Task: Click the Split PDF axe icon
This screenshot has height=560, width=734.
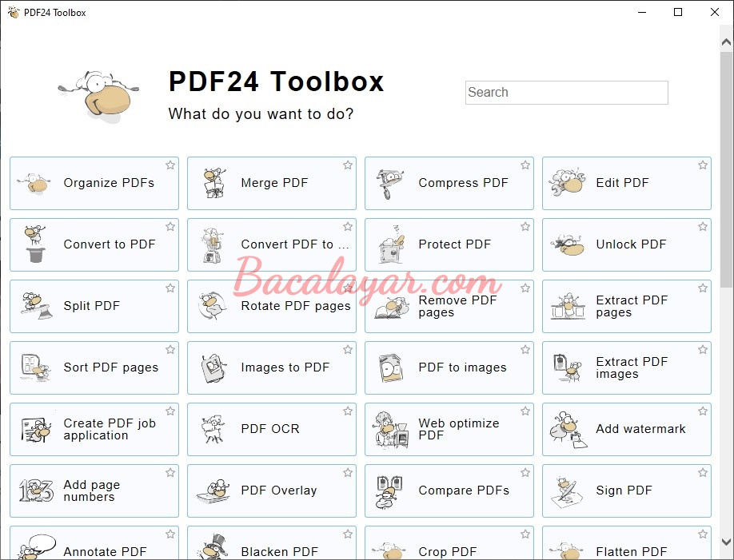Action: point(34,306)
